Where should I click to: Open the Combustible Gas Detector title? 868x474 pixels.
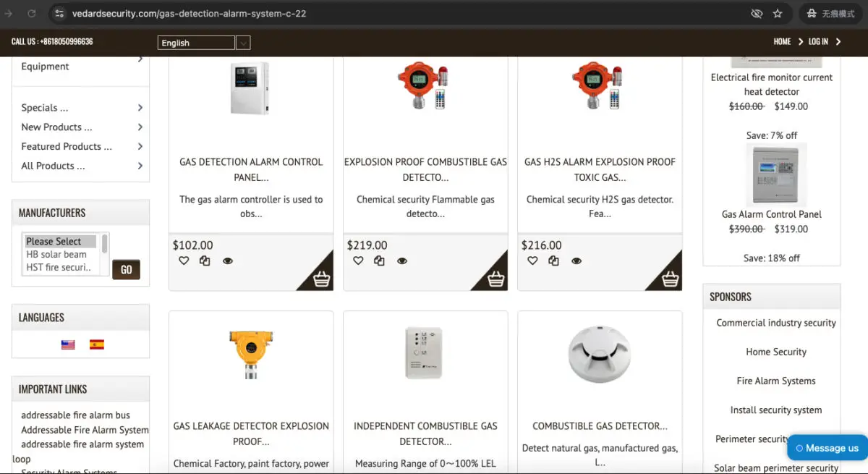pos(600,426)
